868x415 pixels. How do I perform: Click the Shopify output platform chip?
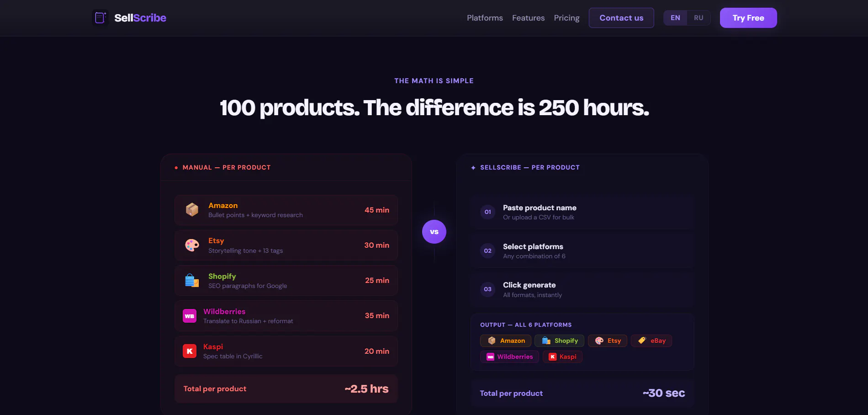tap(560, 341)
